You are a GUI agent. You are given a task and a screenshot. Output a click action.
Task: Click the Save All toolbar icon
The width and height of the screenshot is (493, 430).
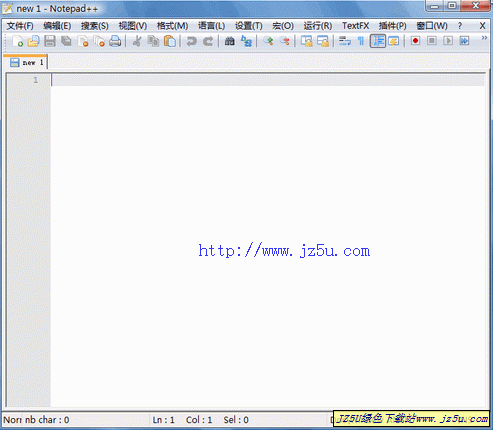[x=66, y=41]
